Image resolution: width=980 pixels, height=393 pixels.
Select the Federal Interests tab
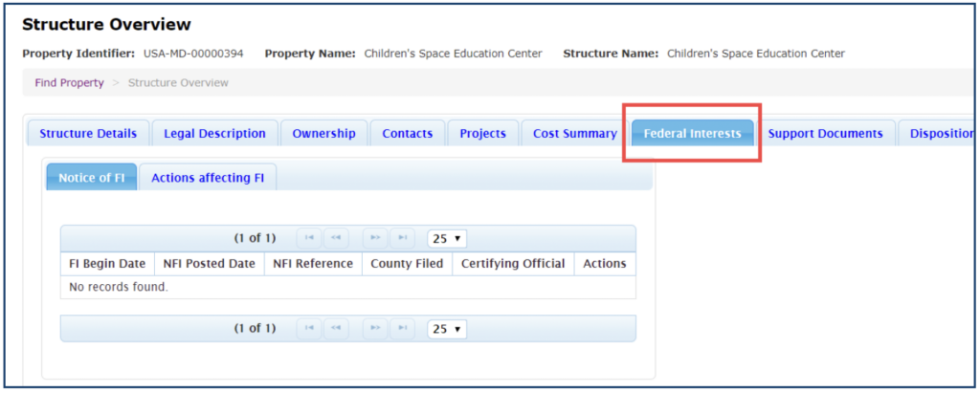tap(692, 134)
